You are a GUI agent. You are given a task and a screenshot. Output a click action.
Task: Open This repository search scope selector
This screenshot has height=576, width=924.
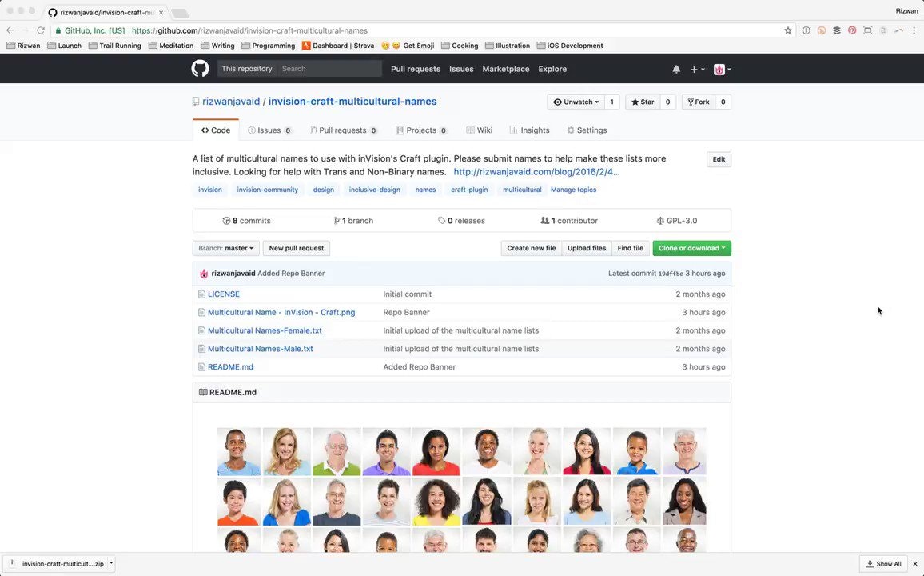click(246, 69)
